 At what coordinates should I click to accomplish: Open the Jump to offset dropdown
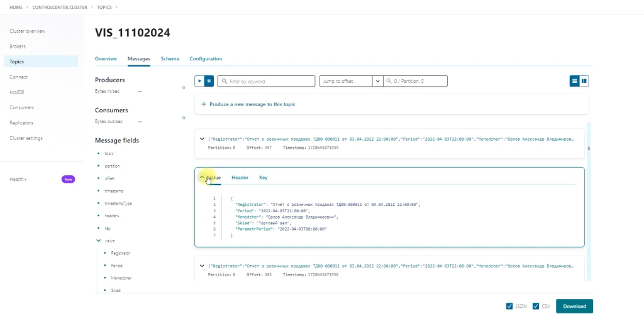(x=377, y=81)
